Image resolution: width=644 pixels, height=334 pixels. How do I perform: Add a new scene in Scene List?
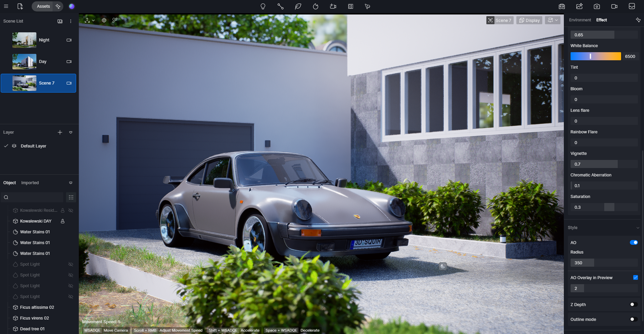point(60,21)
